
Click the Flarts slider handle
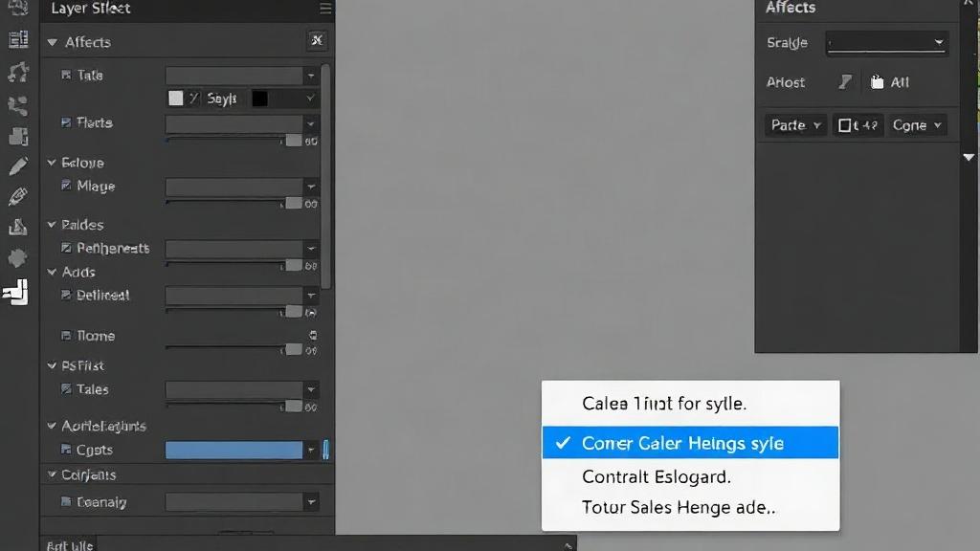coord(294,141)
